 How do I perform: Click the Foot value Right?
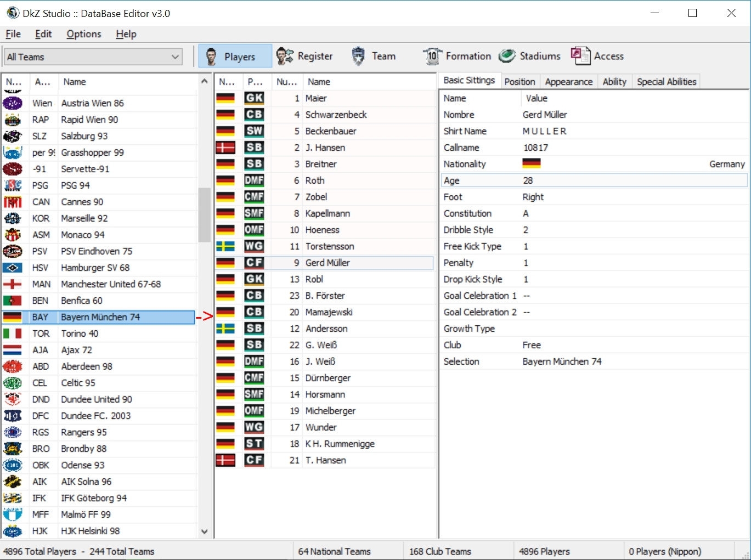[533, 197]
